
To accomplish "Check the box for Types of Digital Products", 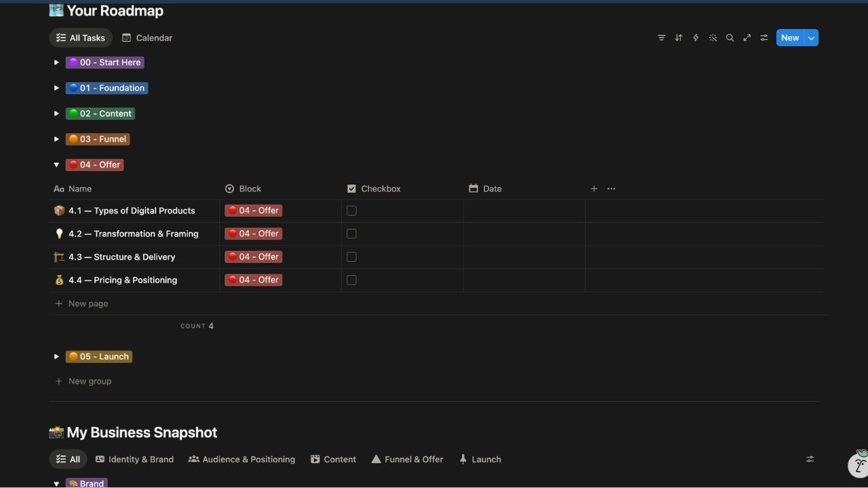I will pos(351,211).
